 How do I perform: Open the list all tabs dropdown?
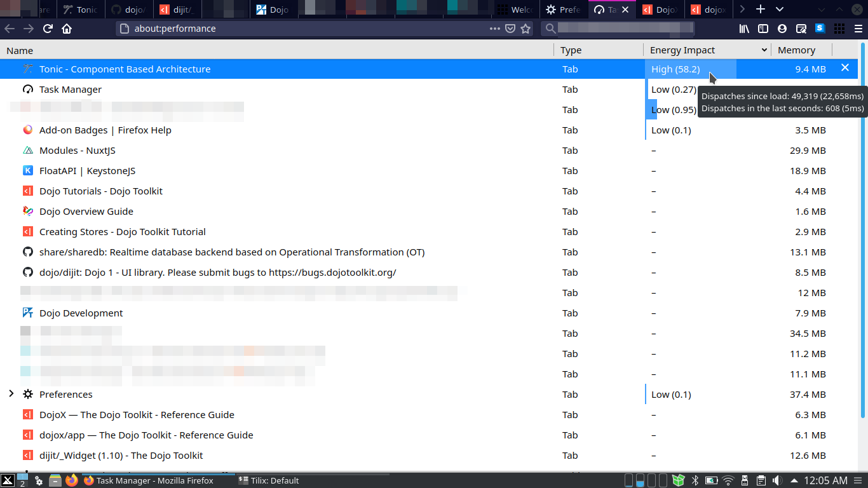pos(780,10)
